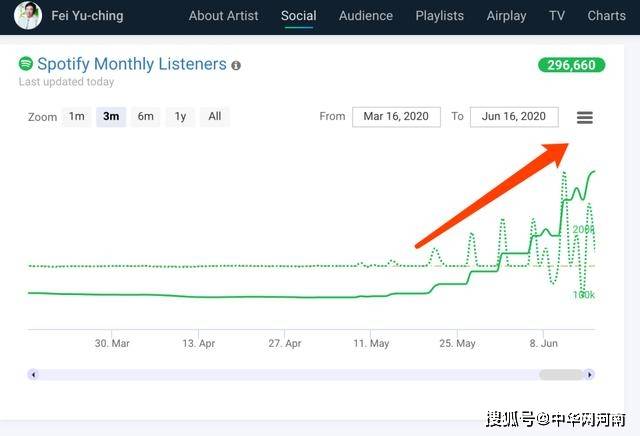Click the scrollbar left arrow
The image size is (640, 436).
33,375
